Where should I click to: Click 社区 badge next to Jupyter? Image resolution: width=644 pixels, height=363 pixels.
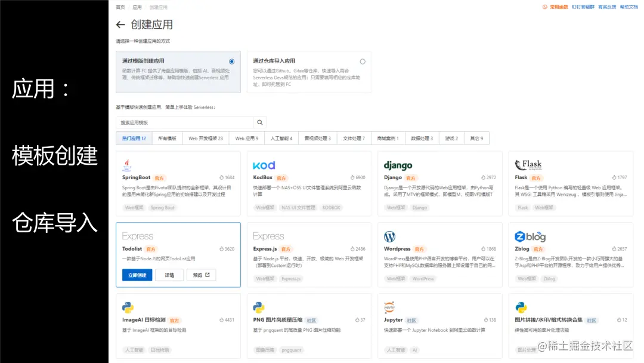(411, 320)
